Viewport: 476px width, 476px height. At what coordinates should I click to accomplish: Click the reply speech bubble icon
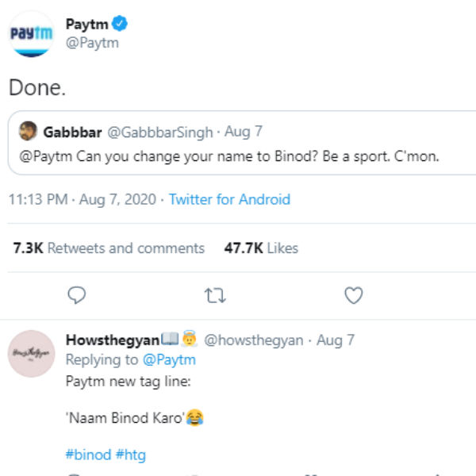(77, 296)
